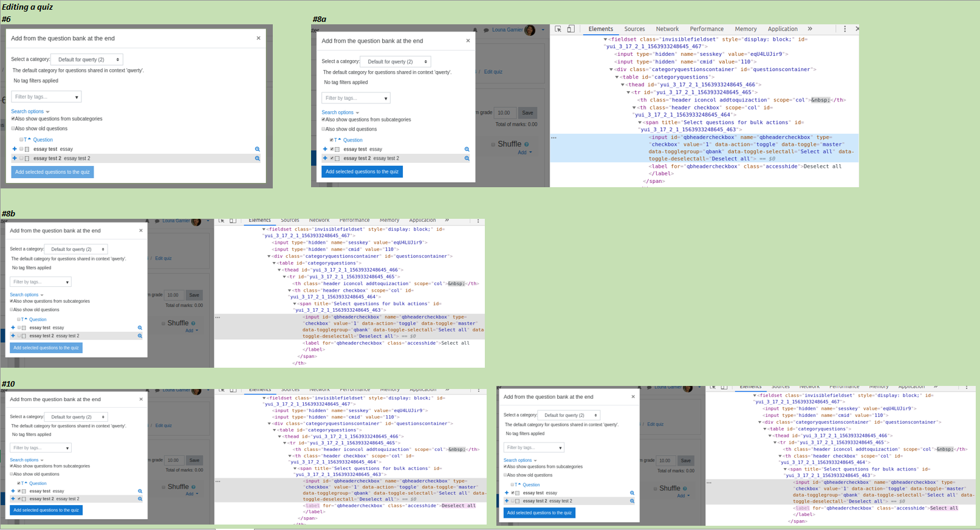
Task: Click the plus icon beside essay test in screenshot #8a
Action: tap(325, 149)
